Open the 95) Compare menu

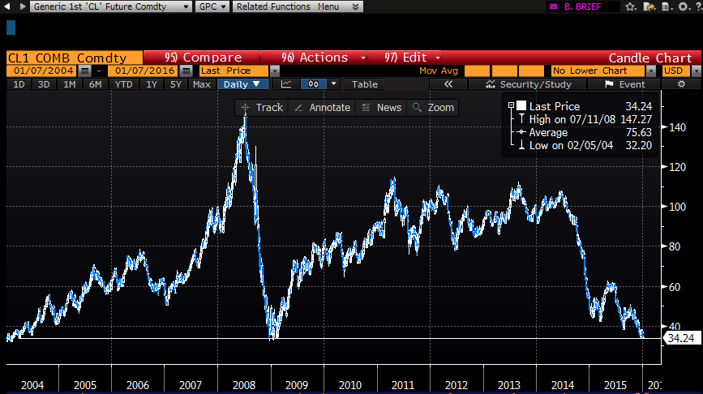[x=203, y=57]
